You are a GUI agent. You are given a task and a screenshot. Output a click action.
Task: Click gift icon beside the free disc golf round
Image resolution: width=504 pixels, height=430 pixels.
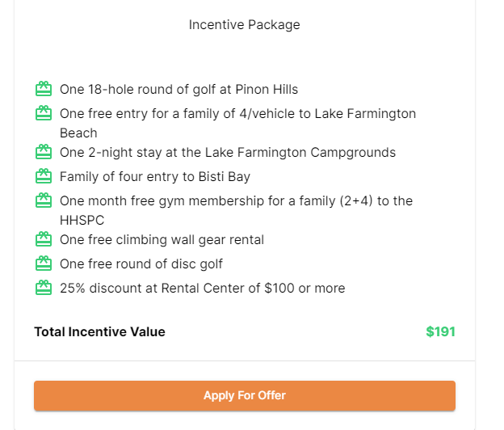pyautogui.click(x=44, y=263)
